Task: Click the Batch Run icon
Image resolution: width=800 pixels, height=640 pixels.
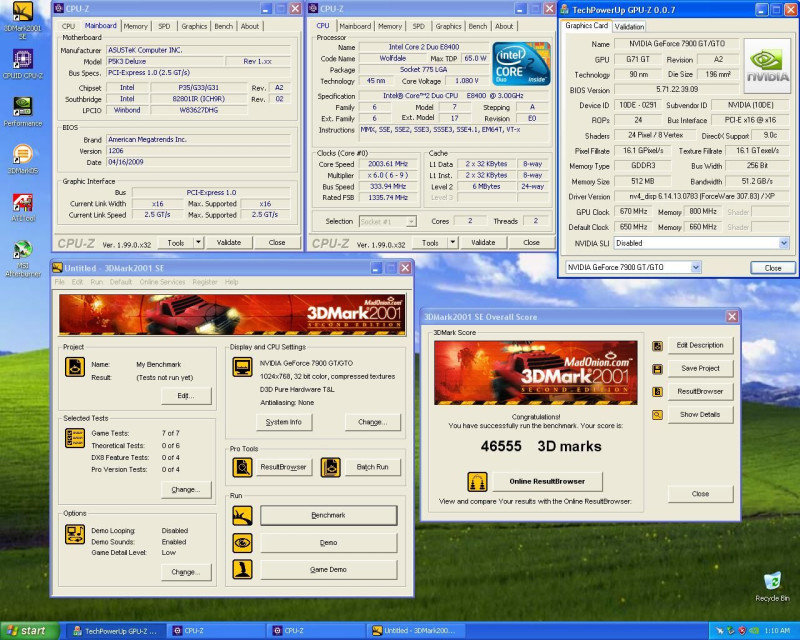Action: [x=331, y=467]
